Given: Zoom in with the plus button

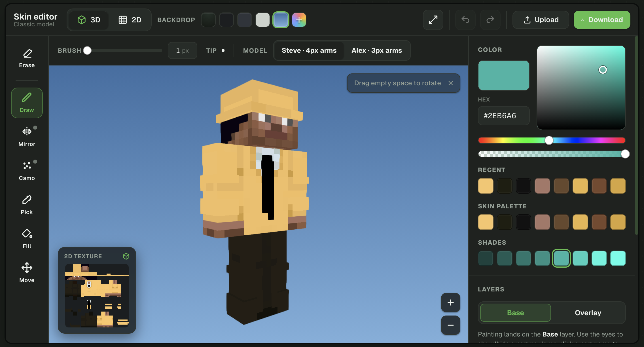Looking at the screenshot, I should pos(450,302).
